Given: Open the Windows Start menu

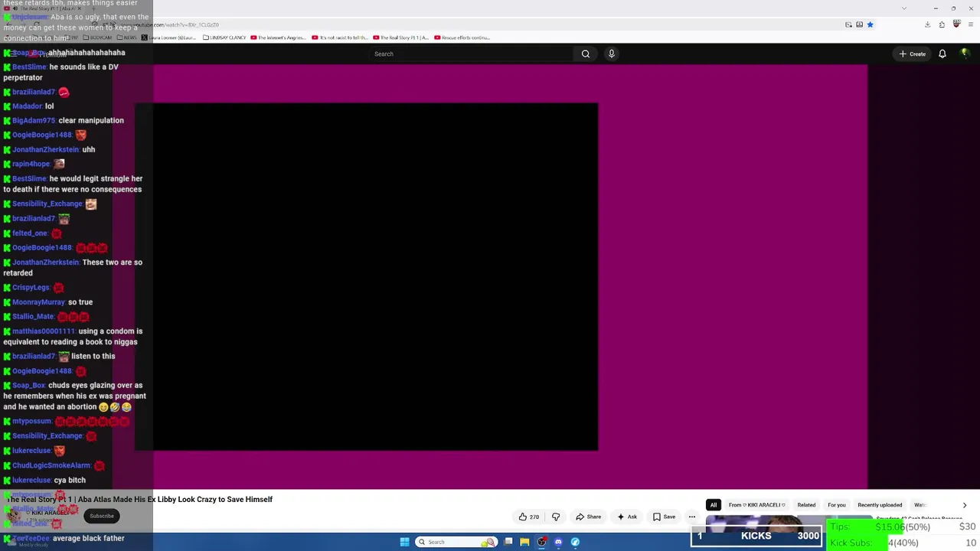Looking at the screenshot, I should [404, 542].
